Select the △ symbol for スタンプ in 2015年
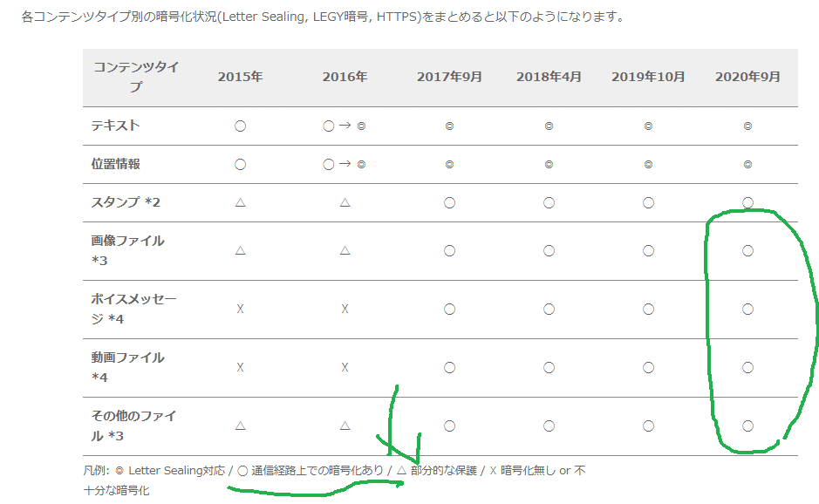Viewport: 819px width, 504px height. [239, 202]
